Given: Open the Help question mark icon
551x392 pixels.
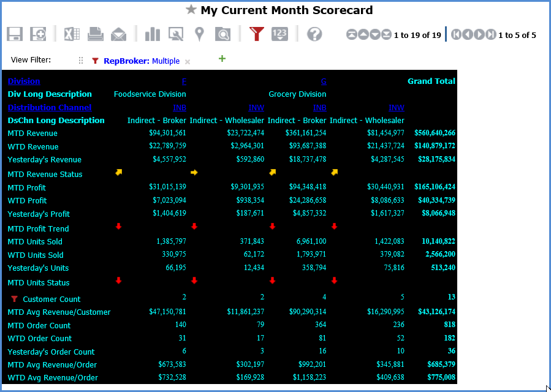Looking at the screenshot, I should 314,34.
